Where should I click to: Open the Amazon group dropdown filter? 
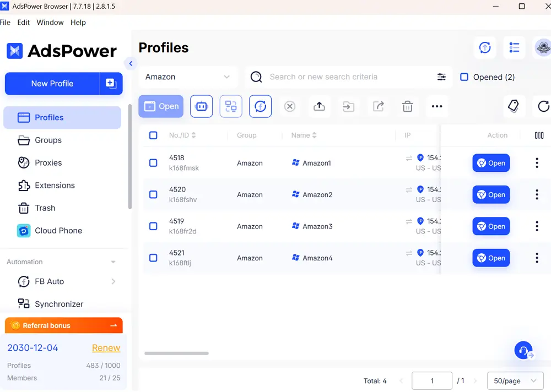pyautogui.click(x=187, y=77)
